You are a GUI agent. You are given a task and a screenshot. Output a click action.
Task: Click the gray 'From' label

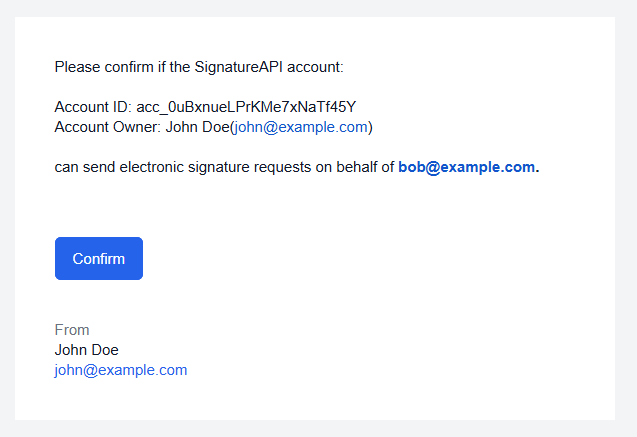[72, 330]
